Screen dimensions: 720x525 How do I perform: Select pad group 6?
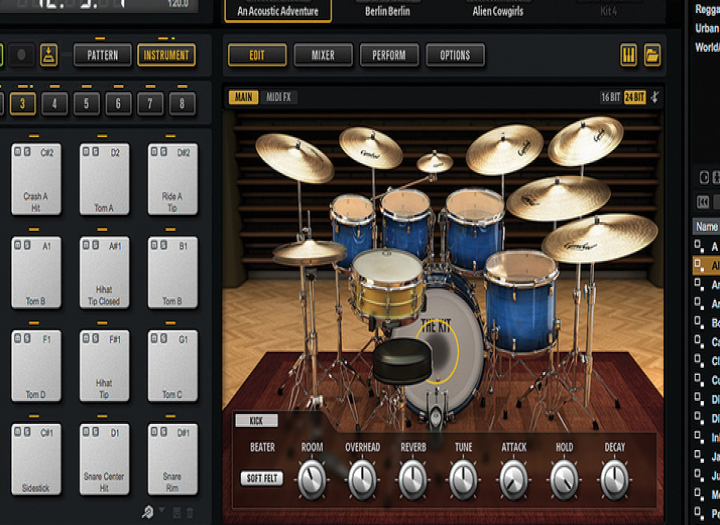click(x=118, y=103)
